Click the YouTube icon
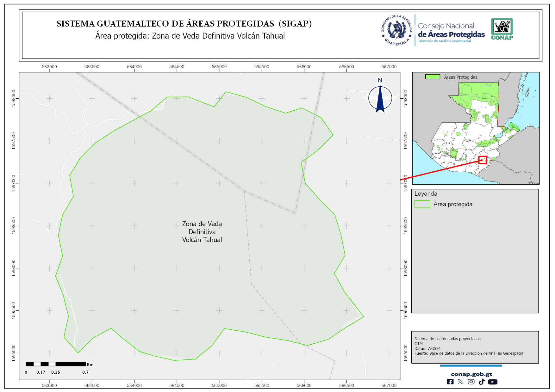Image resolution: width=555 pixels, height=392 pixels. [493, 382]
